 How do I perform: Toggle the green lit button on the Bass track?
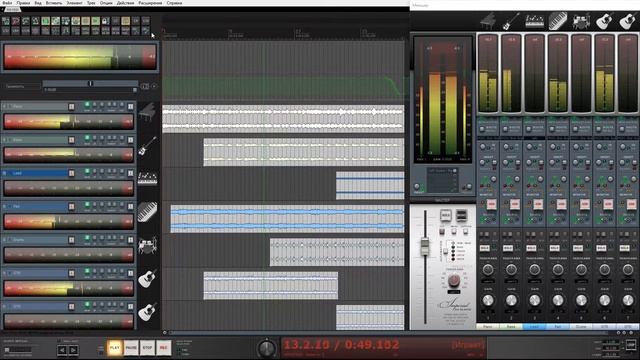(x=87, y=139)
